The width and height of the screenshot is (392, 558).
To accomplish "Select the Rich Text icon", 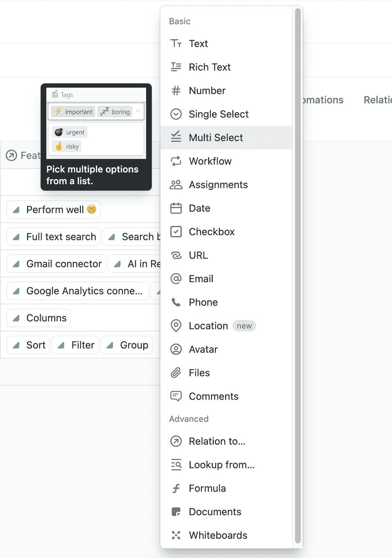I will click(176, 67).
